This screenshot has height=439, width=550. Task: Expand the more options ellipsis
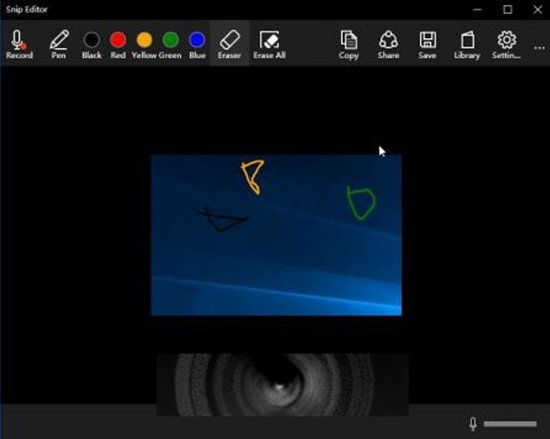(x=539, y=48)
